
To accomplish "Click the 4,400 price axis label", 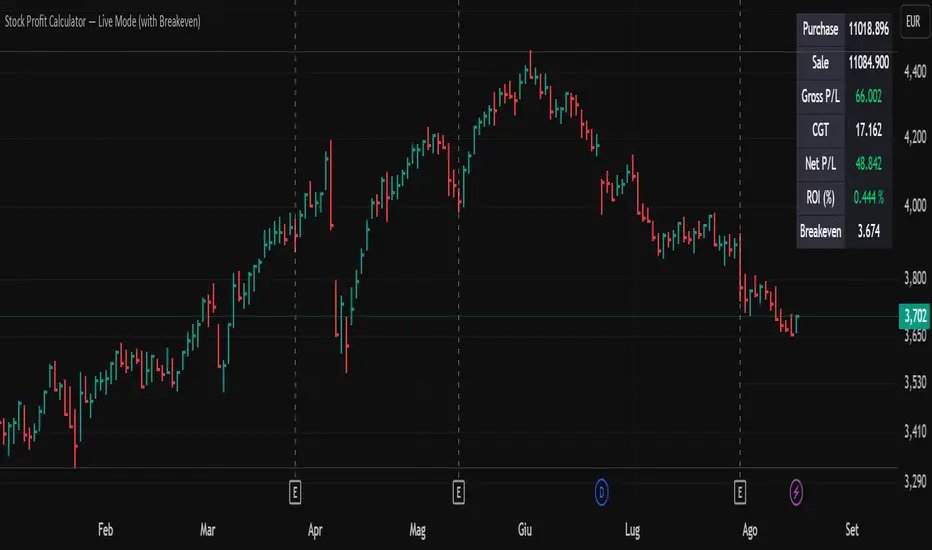I will 915,71.
